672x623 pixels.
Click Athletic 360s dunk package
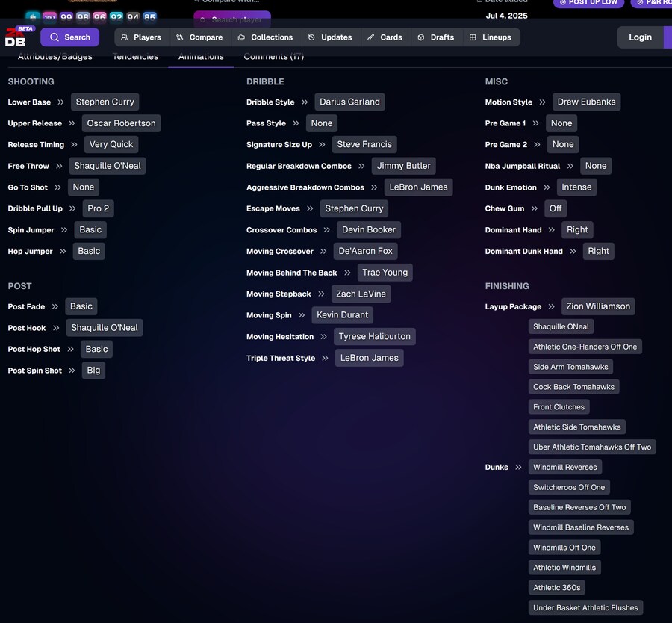(557, 588)
